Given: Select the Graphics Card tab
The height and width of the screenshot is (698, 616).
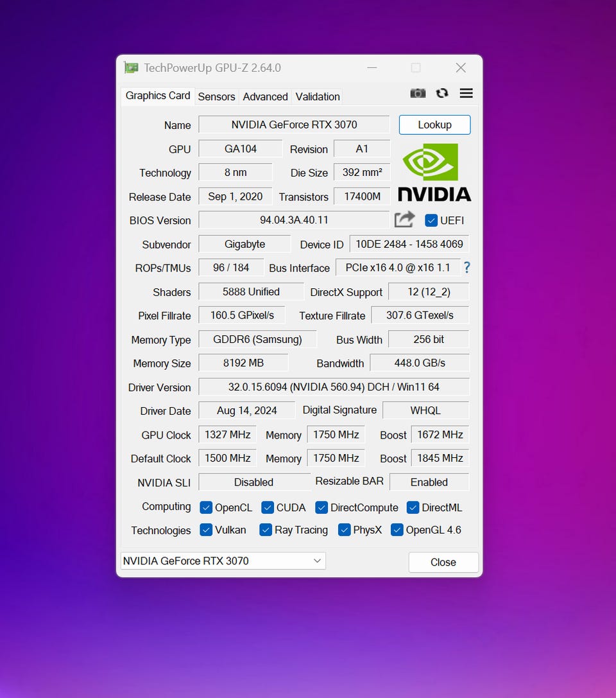Looking at the screenshot, I should [x=157, y=96].
